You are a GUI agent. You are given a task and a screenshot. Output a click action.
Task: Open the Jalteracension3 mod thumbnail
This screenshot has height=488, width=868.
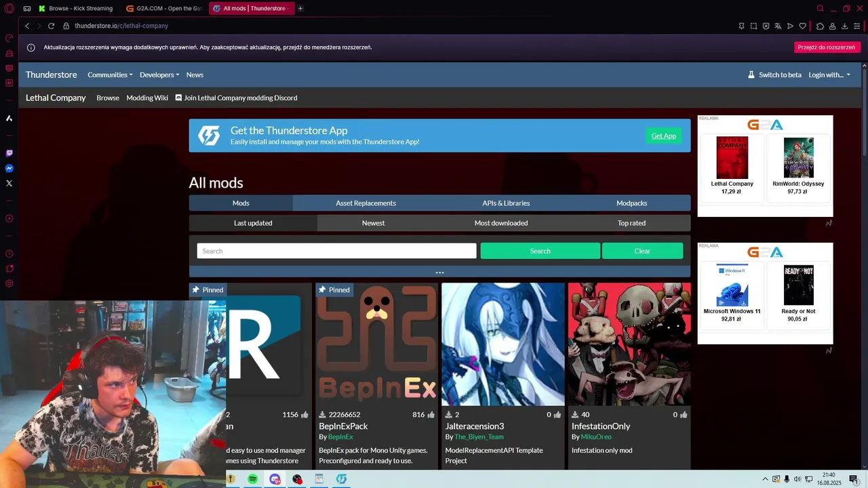[502, 344]
